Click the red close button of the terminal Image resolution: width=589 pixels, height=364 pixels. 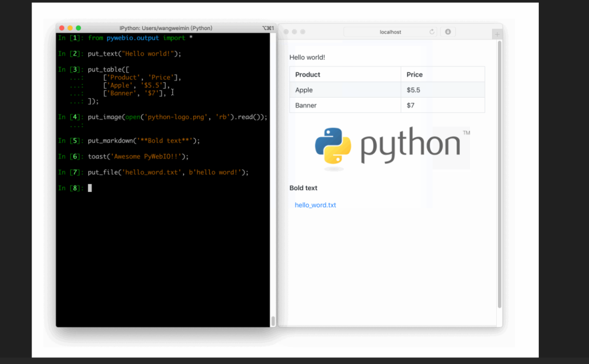62,28
